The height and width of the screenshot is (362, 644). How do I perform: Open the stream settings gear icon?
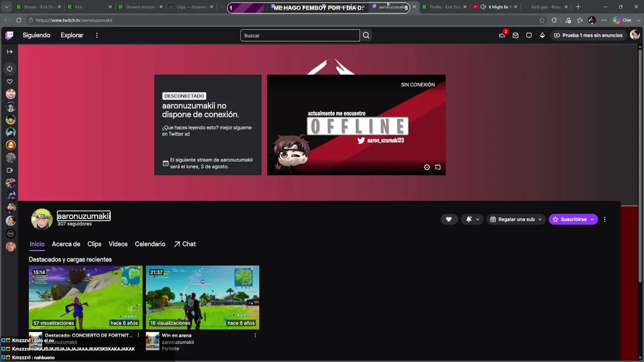pos(427,167)
